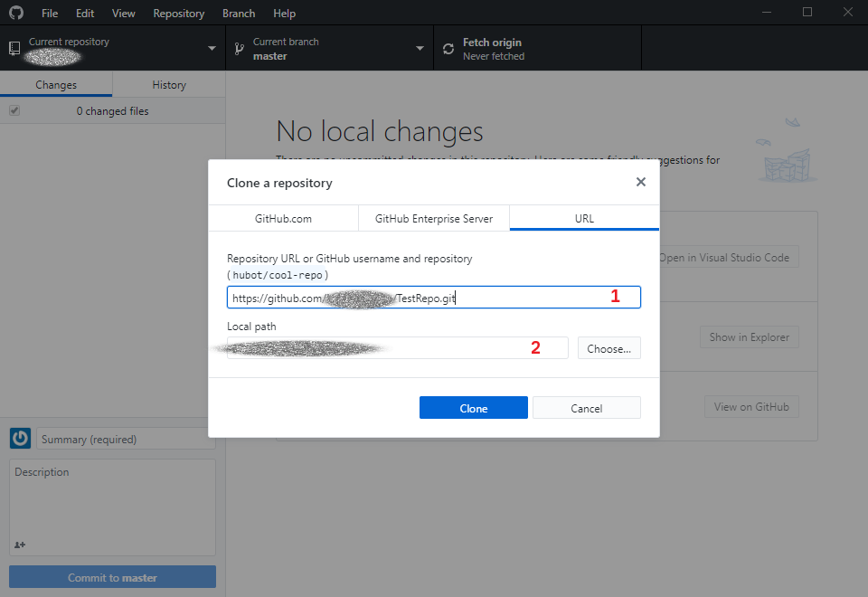
Task: Close the GitHub Desktop window
Action: point(848,12)
